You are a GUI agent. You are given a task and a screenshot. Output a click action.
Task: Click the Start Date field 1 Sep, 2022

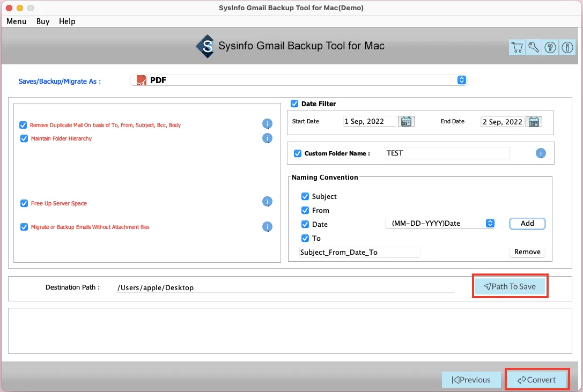click(x=370, y=121)
